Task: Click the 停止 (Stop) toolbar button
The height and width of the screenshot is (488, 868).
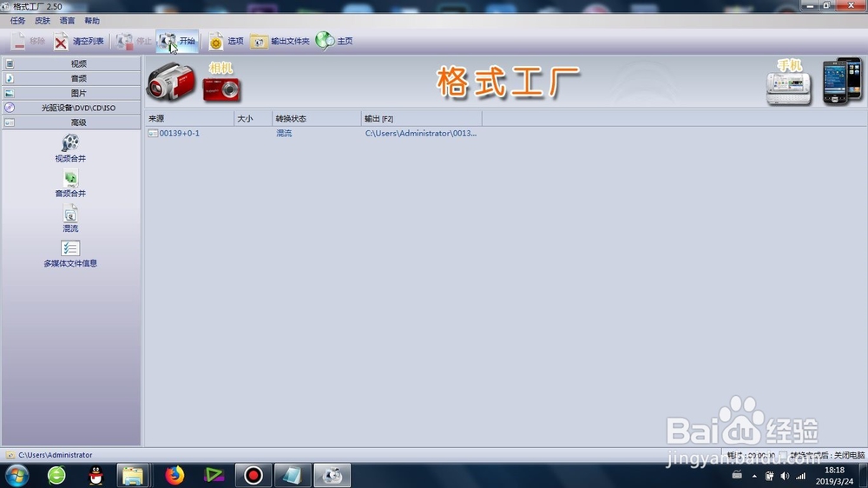Action: click(134, 42)
